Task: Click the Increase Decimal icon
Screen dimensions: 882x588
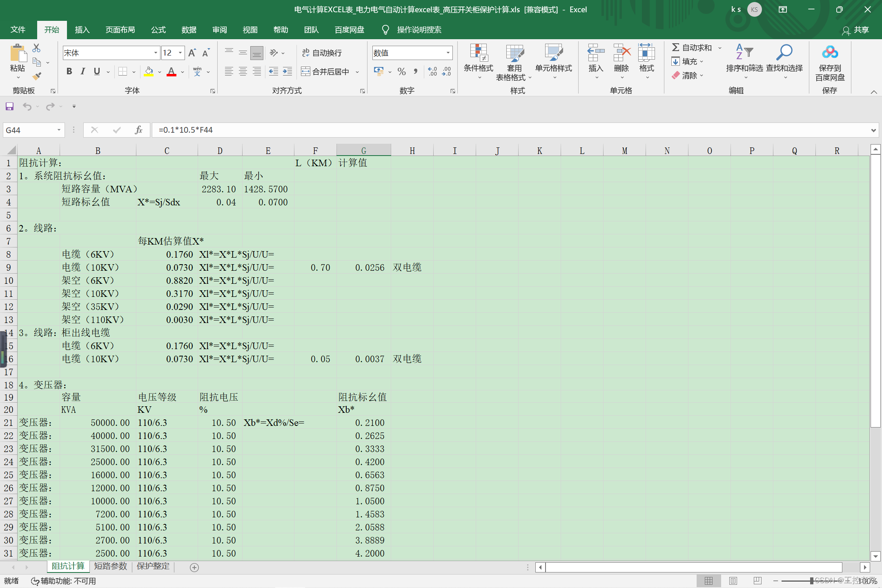Action: (432, 71)
